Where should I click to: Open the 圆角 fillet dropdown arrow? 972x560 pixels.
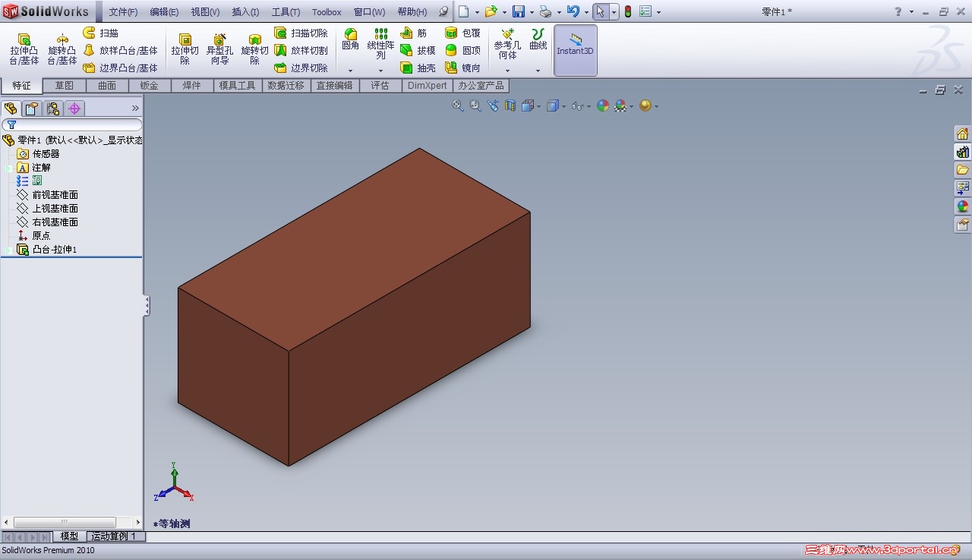[350, 71]
